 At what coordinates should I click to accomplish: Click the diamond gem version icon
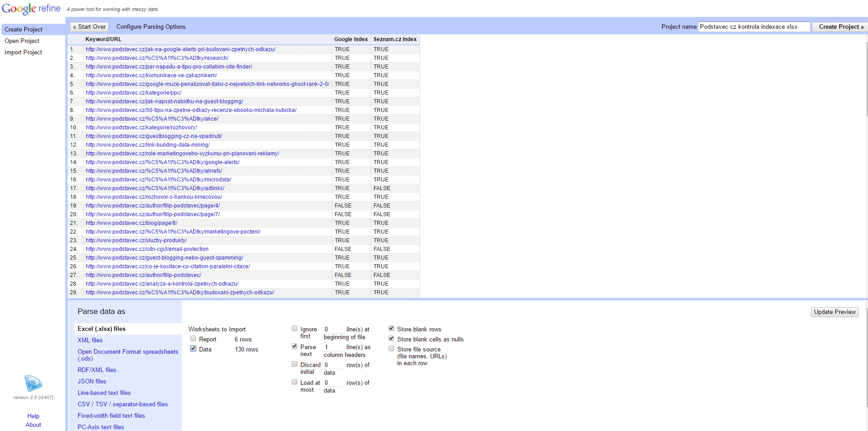coord(33,383)
